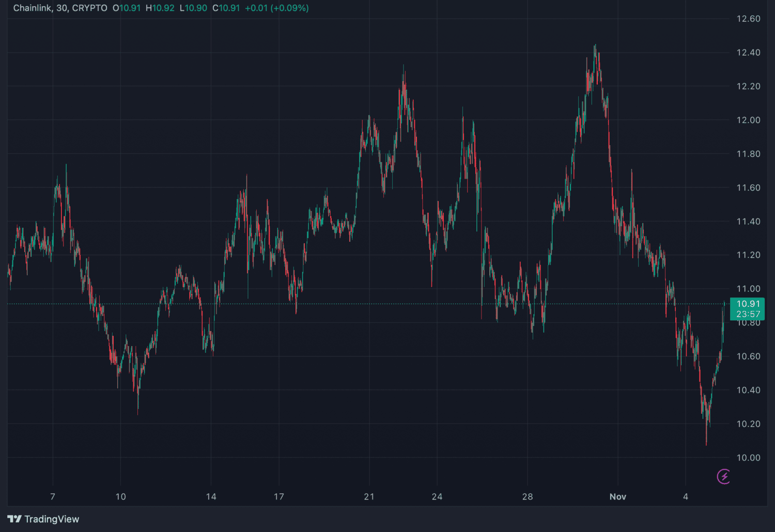Select date 7 on the time axis

pyautogui.click(x=53, y=496)
